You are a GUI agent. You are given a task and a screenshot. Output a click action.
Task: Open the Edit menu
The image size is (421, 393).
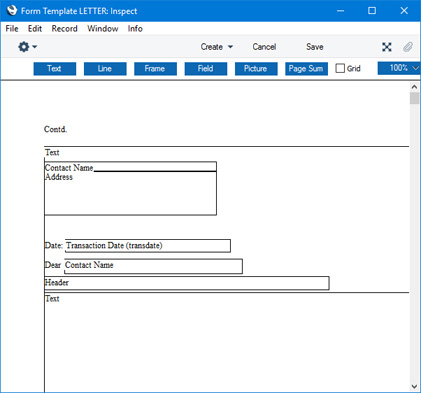35,29
